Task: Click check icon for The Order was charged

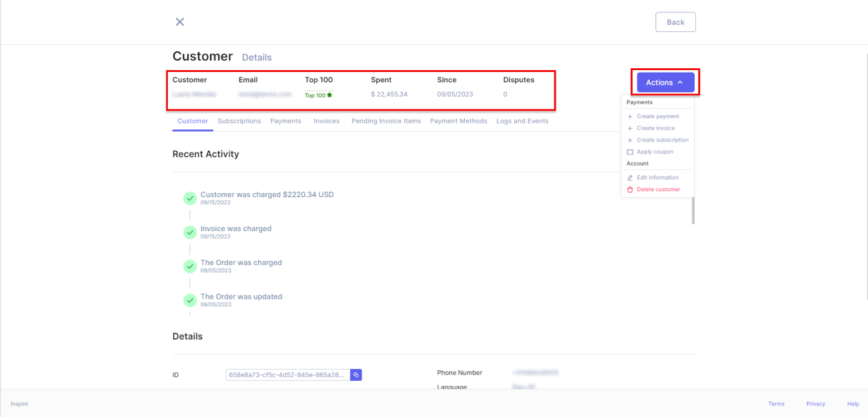Action: click(x=191, y=266)
